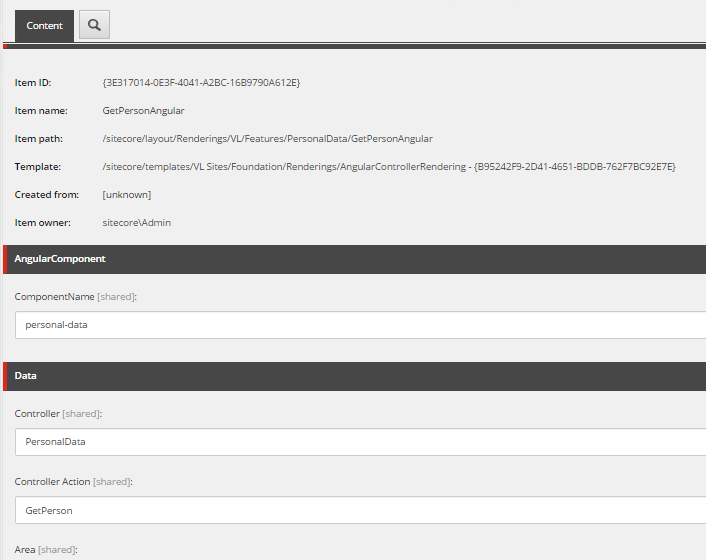
Task: Click the Item path label
Action: point(39,139)
